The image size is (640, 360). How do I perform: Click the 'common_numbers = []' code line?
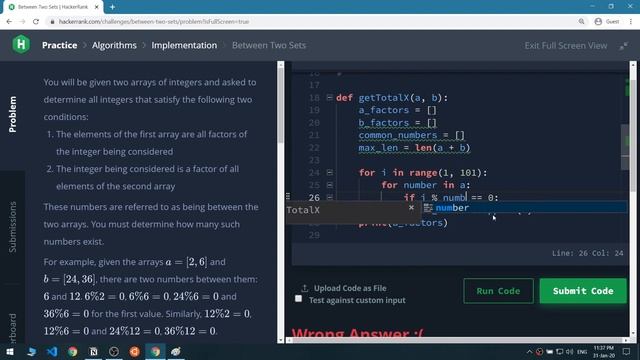pyautogui.click(x=411, y=135)
